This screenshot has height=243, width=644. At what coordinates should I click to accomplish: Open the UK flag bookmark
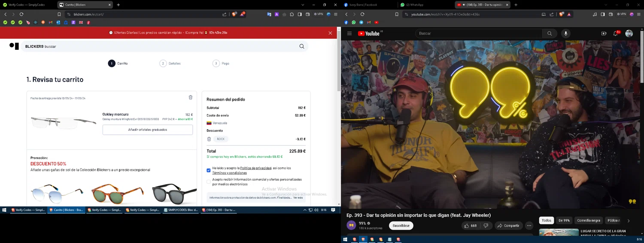[x=81, y=22]
